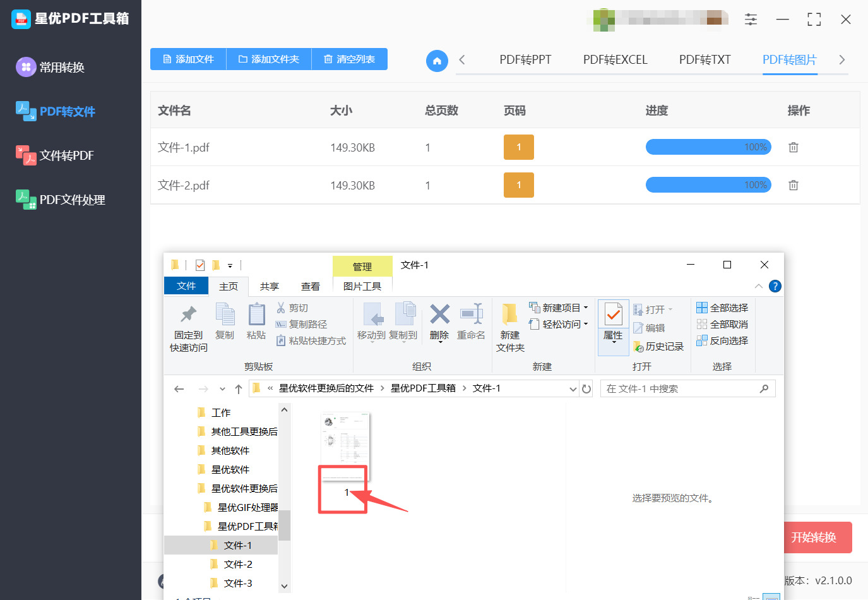Click 全部选择 select all option
The width and height of the screenshot is (868, 600).
coord(722,308)
